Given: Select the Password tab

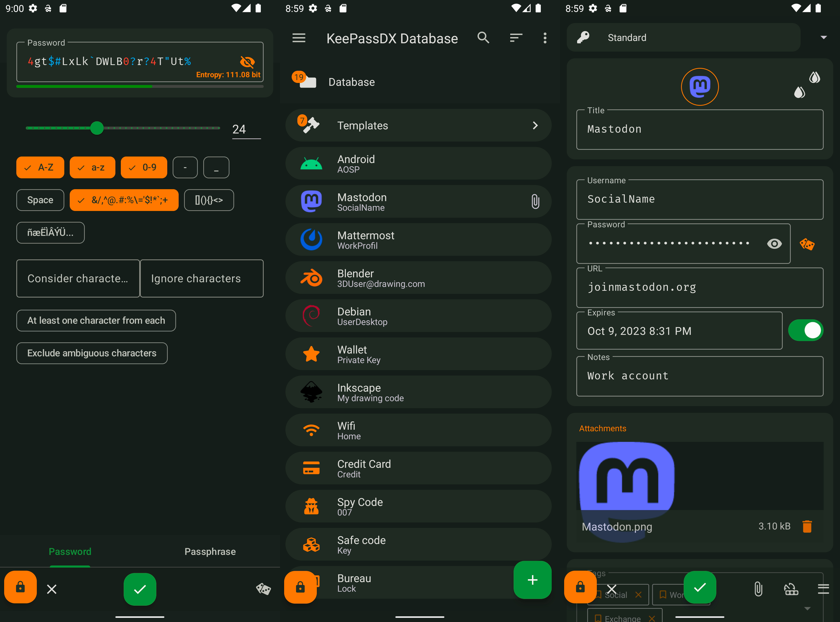Looking at the screenshot, I should 70,551.
